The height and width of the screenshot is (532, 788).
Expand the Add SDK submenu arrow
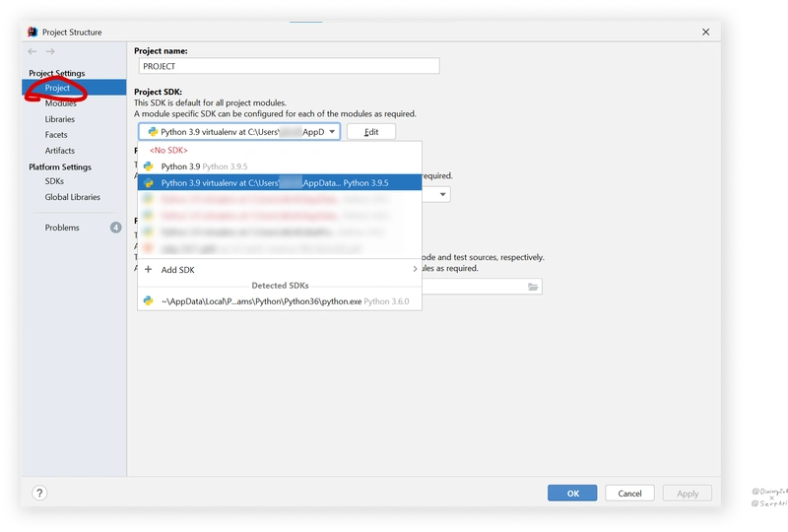coord(415,270)
